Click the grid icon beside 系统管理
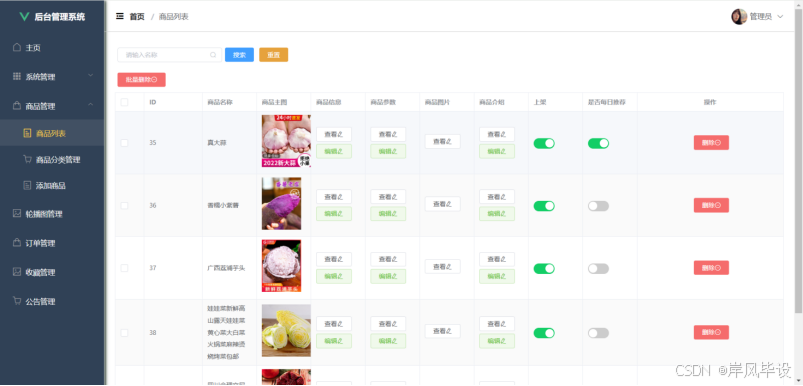 17,76
